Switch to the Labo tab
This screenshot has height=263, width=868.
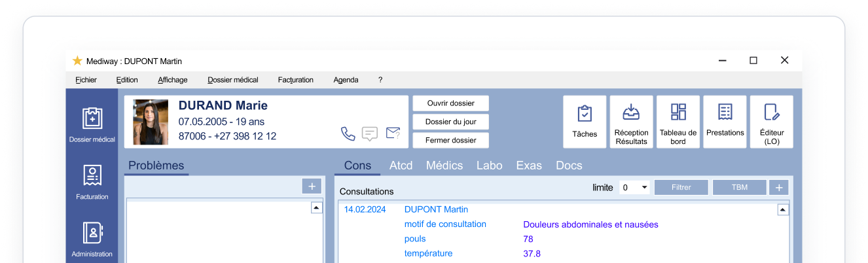click(489, 166)
